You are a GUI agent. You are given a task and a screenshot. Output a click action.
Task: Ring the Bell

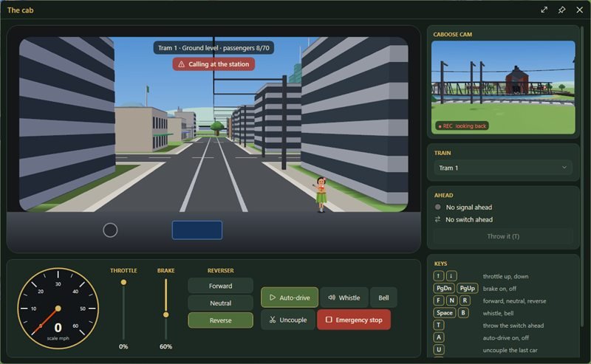[383, 298]
